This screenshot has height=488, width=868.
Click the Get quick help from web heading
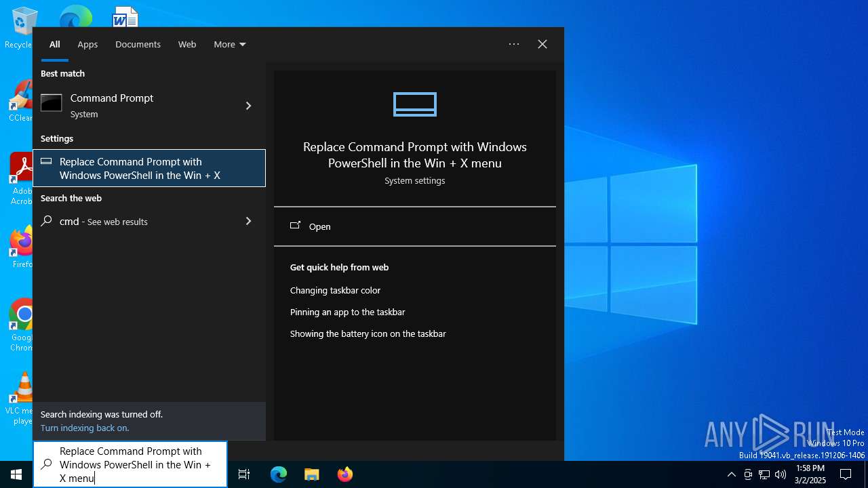[x=339, y=267]
